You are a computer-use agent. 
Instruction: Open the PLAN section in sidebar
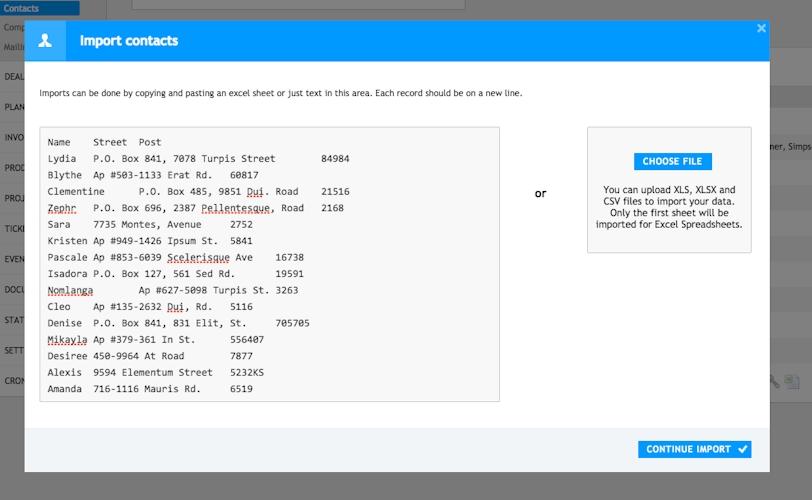(13, 107)
